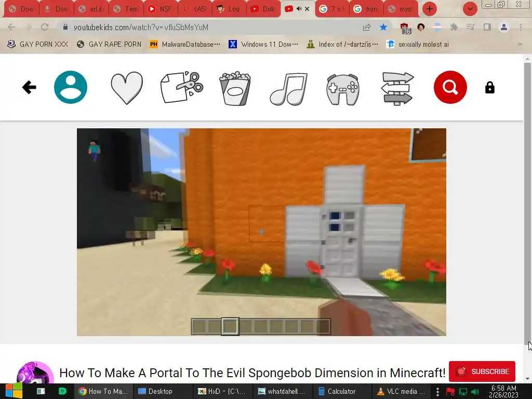Switch to the 'tran' Google tab

(366, 9)
